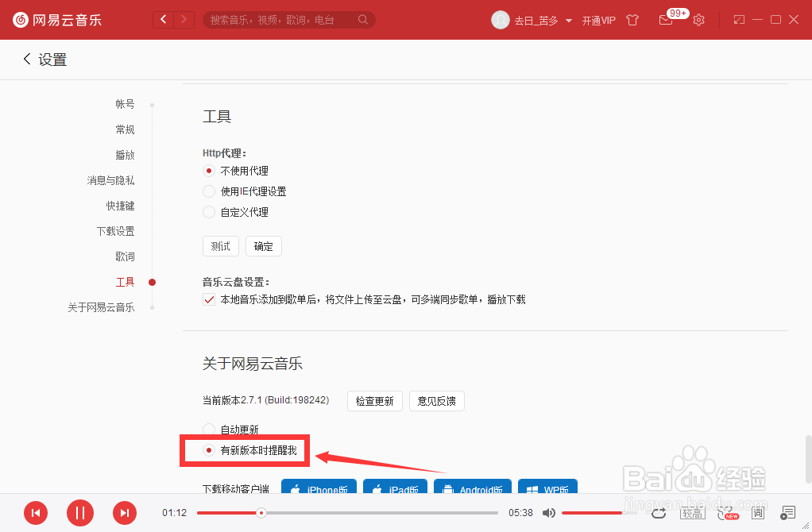Click the 检查更新 button
The height and width of the screenshot is (532, 812).
(x=375, y=401)
